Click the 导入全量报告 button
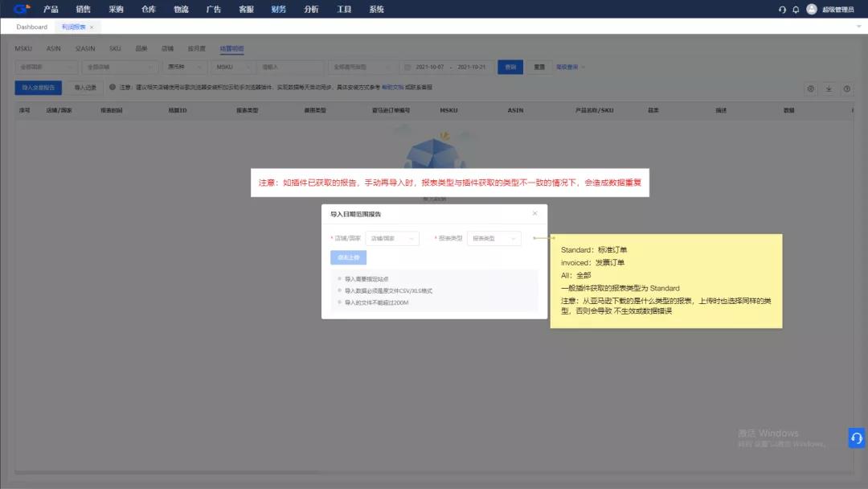 point(36,88)
